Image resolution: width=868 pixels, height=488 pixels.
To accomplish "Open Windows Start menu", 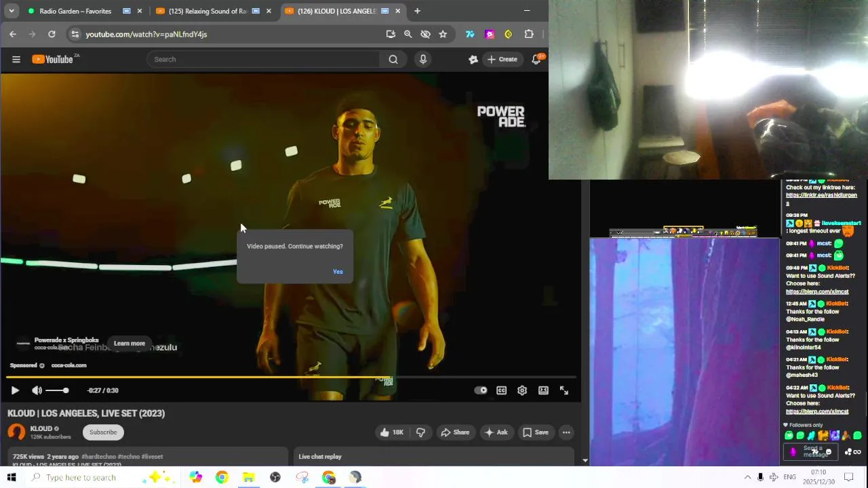I will pyautogui.click(x=12, y=477).
